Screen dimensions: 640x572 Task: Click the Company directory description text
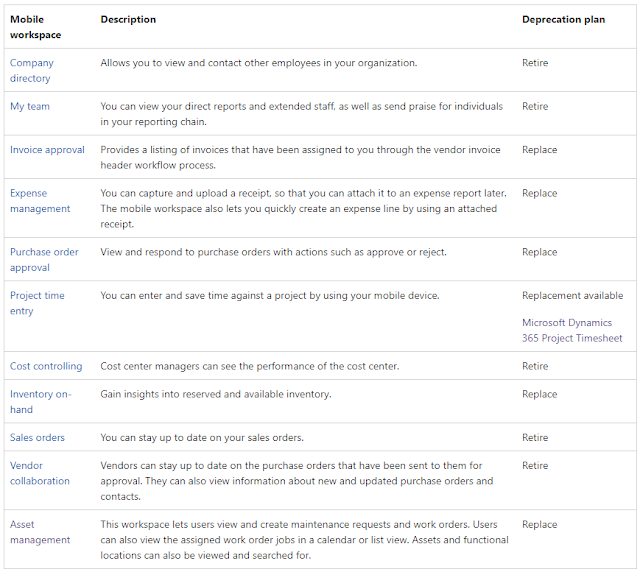pyautogui.click(x=258, y=62)
